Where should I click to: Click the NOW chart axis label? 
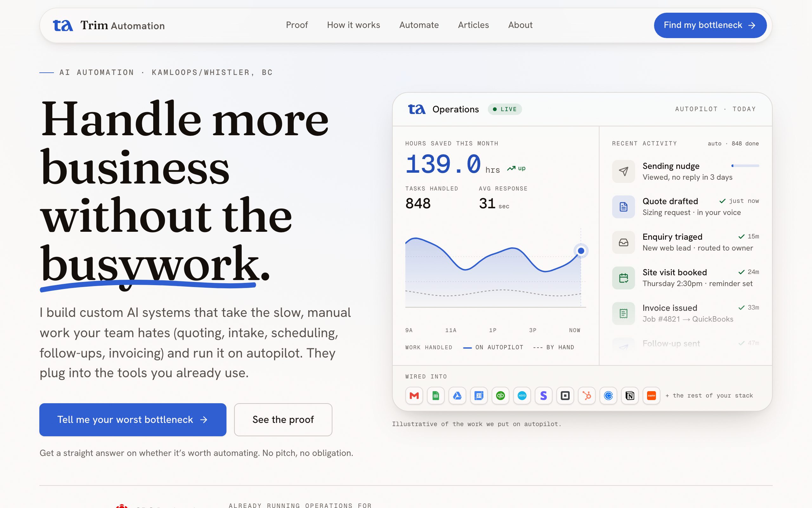574,330
